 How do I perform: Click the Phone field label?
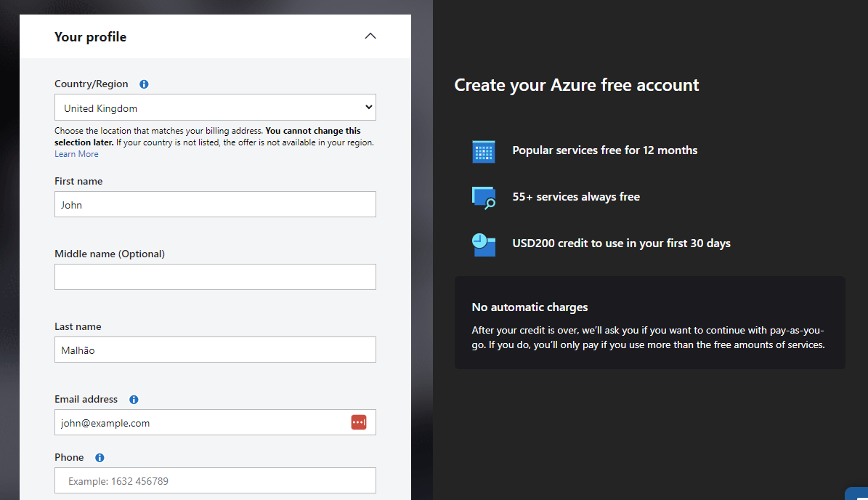pos(69,457)
